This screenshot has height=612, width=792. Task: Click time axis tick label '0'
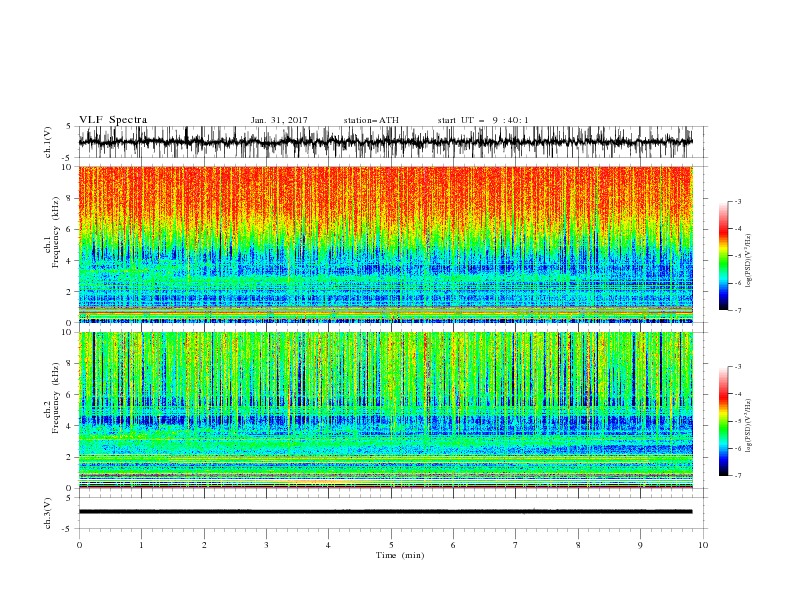(x=79, y=545)
